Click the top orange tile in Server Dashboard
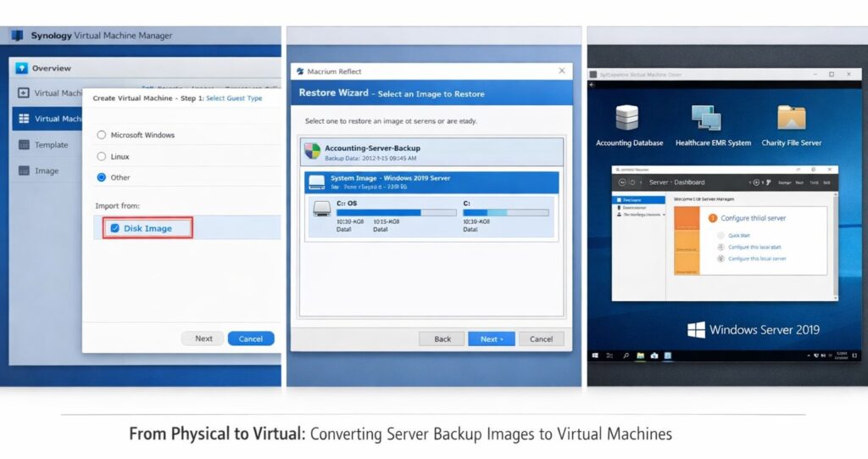Viewport: 868px width, 459px height. [x=687, y=218]
